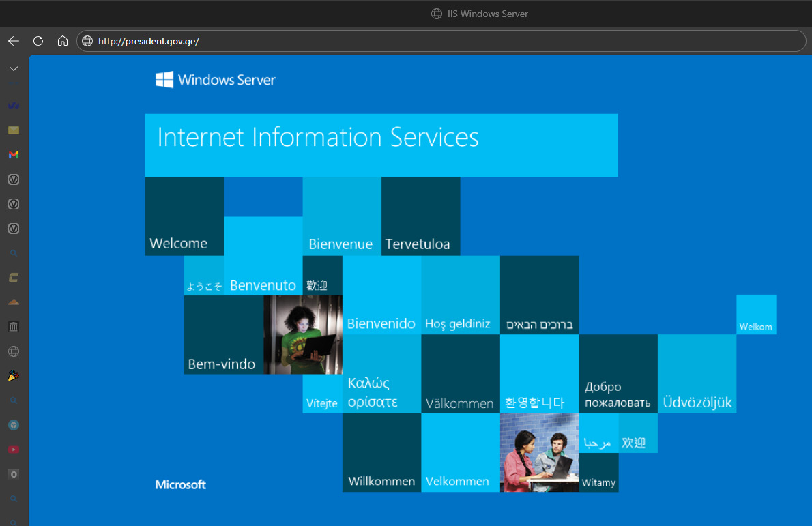
Task: Open the browser home page
Action: coord(63,41)
